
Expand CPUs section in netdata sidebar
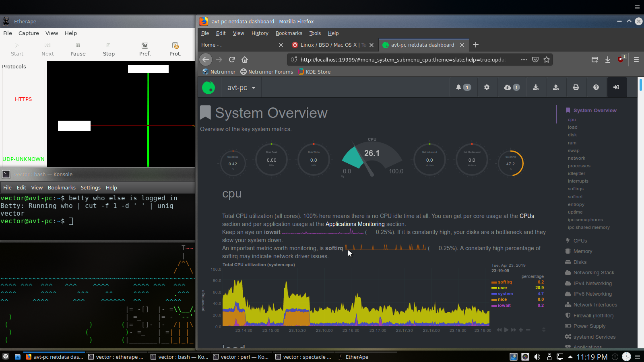pyautogui.click(x=580, y=241)
